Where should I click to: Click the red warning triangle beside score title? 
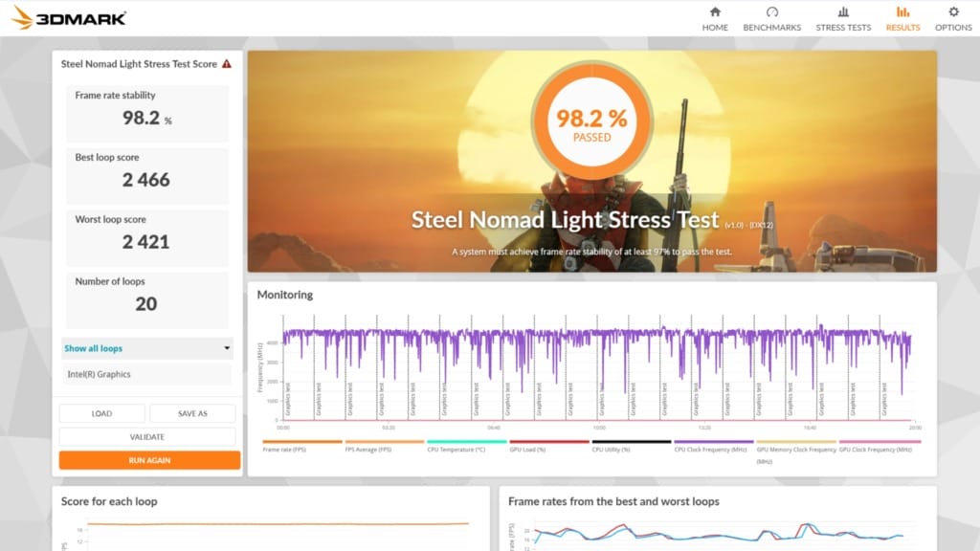pos(227,64)
